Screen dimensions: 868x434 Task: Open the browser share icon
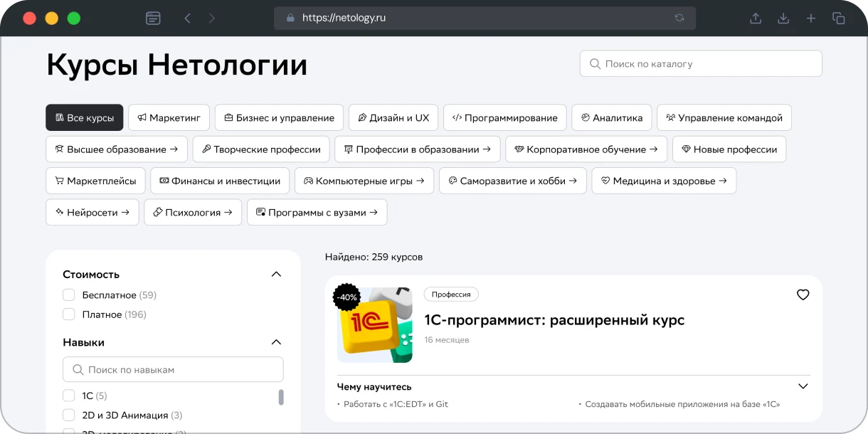[x=756, y=18]
